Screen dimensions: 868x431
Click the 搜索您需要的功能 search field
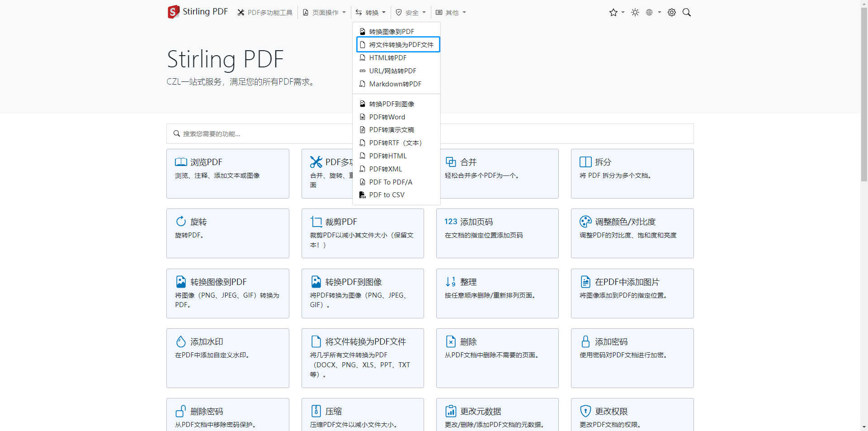pyautogui.click(x=430, y=134)
